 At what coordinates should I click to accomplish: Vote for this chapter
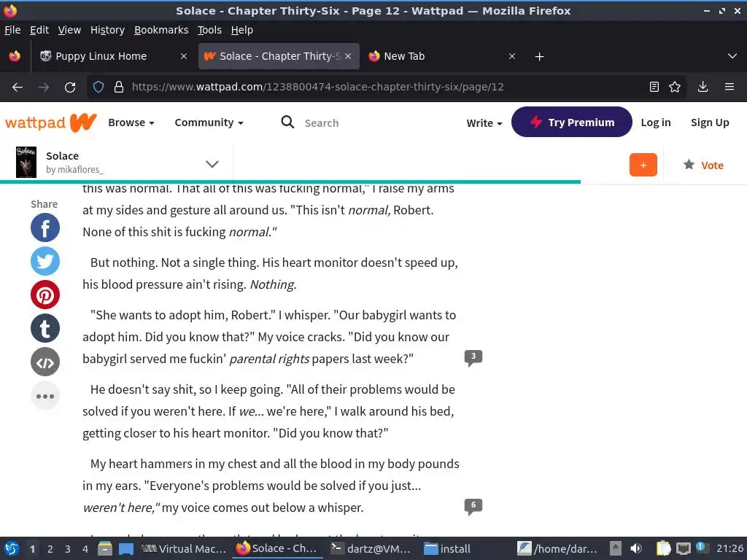tap(703, 165)
